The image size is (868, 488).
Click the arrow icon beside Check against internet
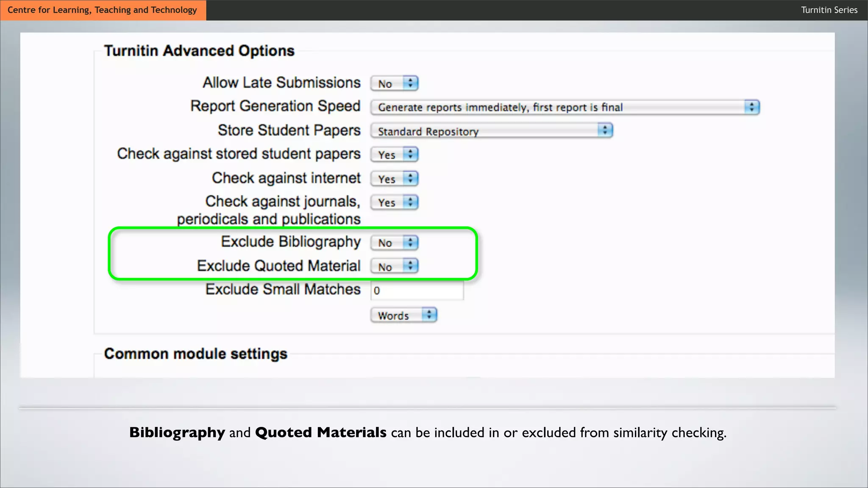click(410, 178)
